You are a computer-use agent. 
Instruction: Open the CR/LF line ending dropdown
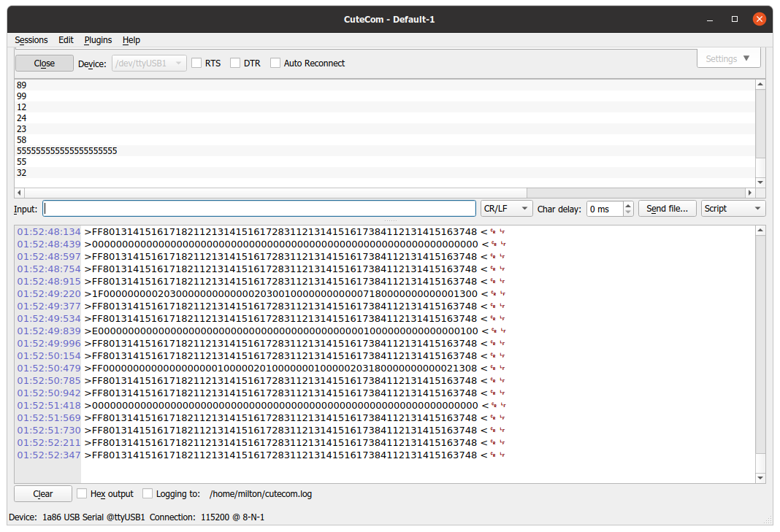point(506,209)
